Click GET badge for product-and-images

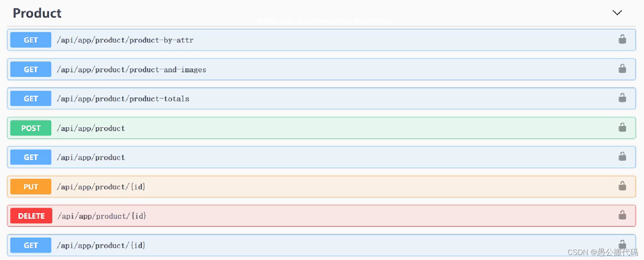[x=31, y=69]
